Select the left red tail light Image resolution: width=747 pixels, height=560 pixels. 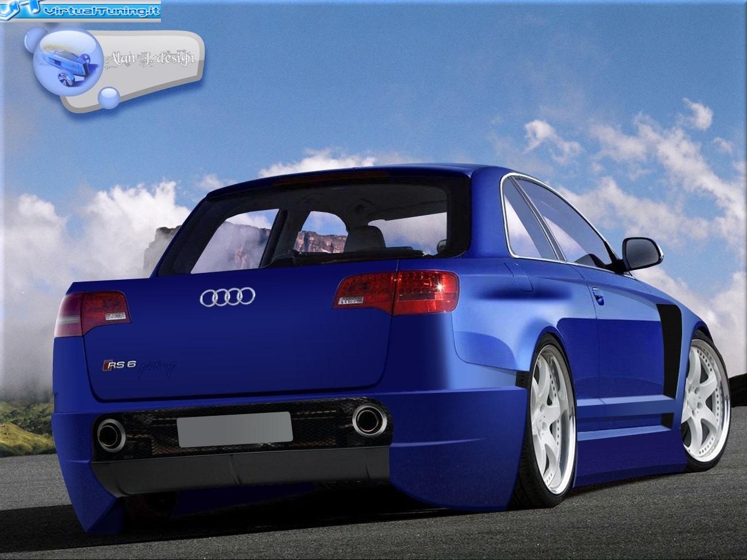pyautogui.click(x=92, y=313)
